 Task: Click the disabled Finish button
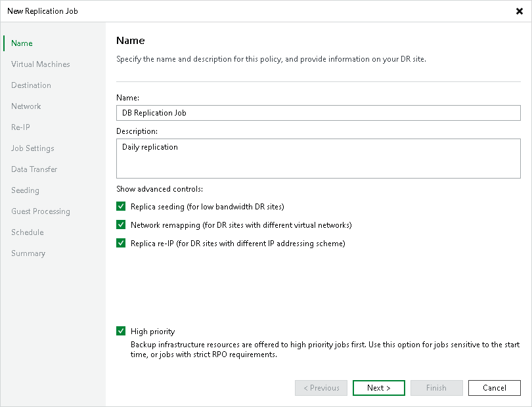point(436,388)
